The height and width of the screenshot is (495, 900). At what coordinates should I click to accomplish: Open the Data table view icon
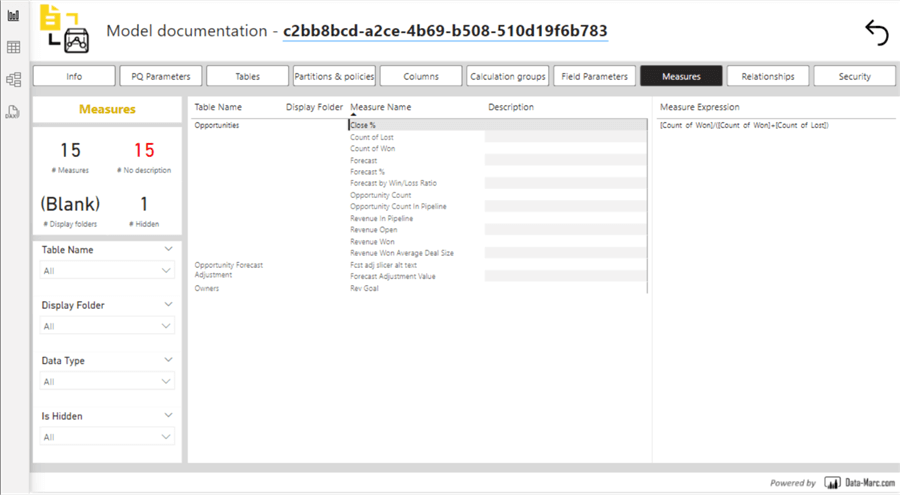click(x=13, y=47)
